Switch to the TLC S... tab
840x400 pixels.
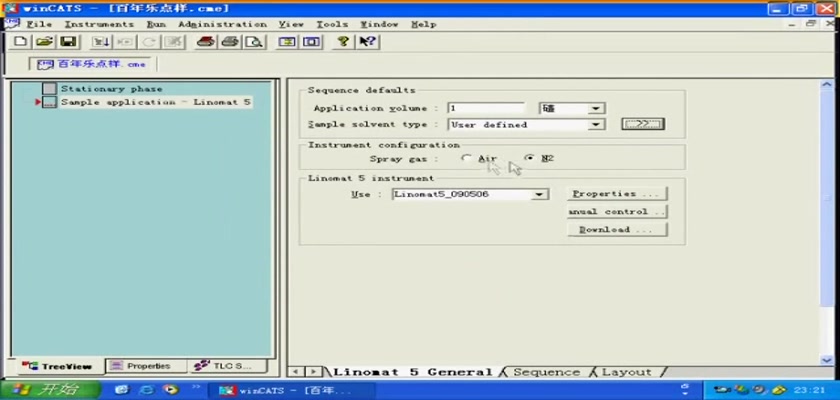click(227, 366)
